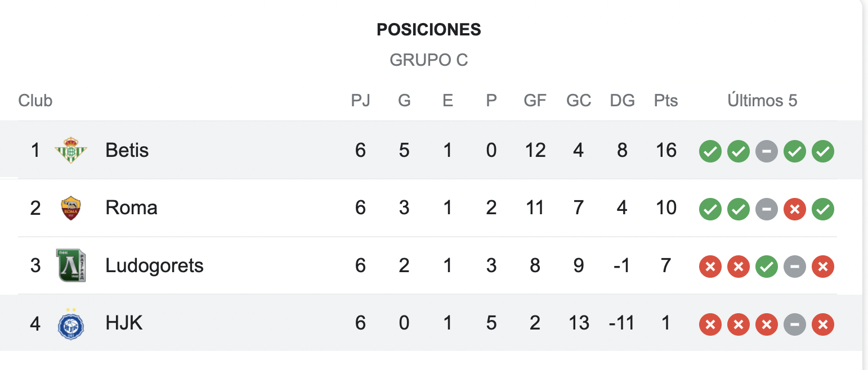
Task: Click the Ludogorets club crest
Action: click(x=71, y=265)
